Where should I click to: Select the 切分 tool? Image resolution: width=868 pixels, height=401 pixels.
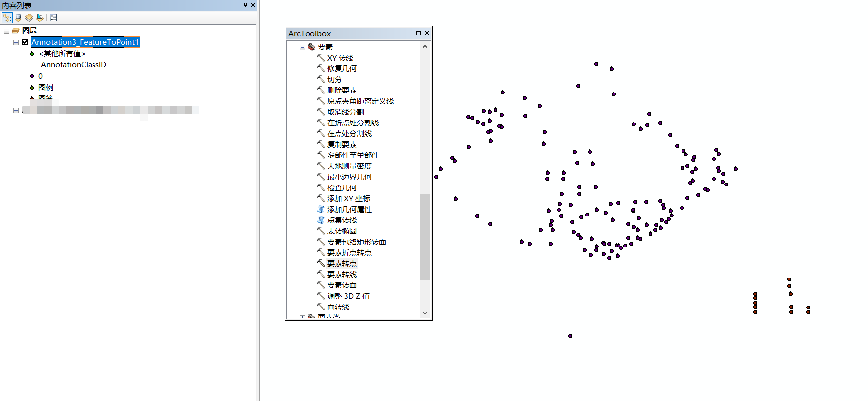[334, 80]
